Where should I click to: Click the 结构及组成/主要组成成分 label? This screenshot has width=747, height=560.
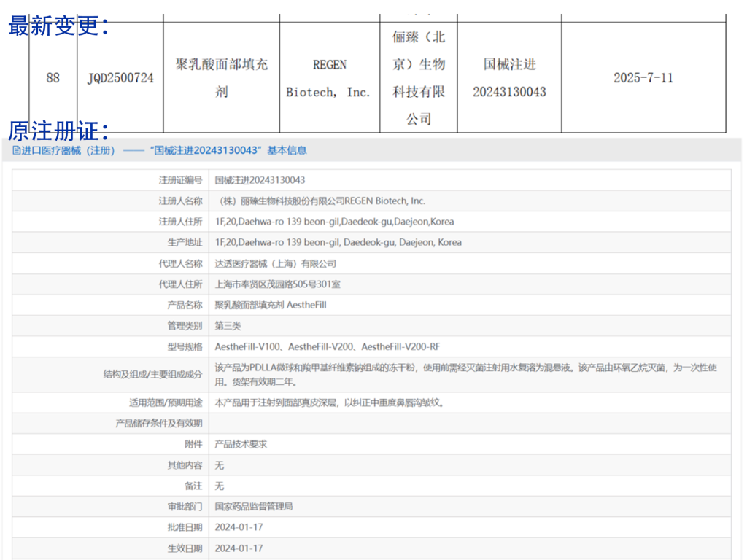(x=153, y=374)
